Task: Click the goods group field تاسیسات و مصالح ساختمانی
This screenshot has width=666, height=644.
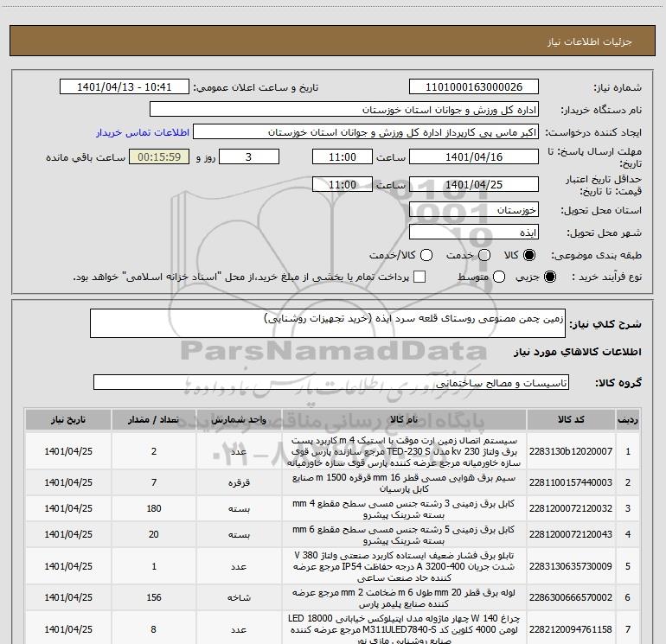Action: coord(331,382)
